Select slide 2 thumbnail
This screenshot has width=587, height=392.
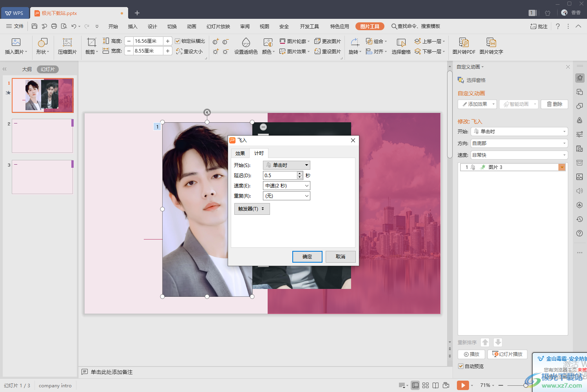pyautogui.click(x=42, y=136)
